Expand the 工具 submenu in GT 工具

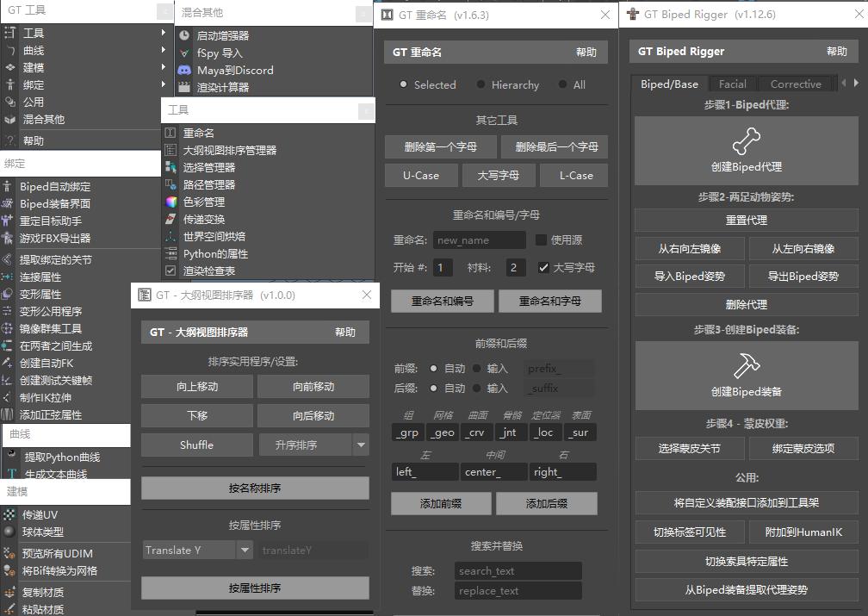[163, 33]
